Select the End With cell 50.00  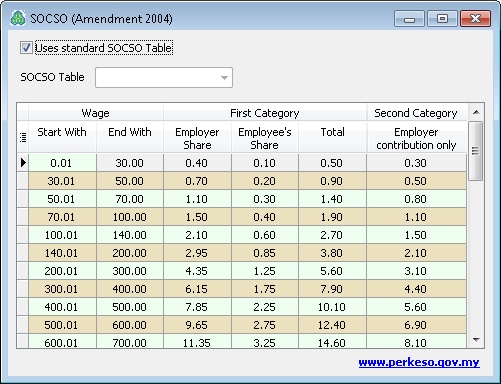[130, 181]
